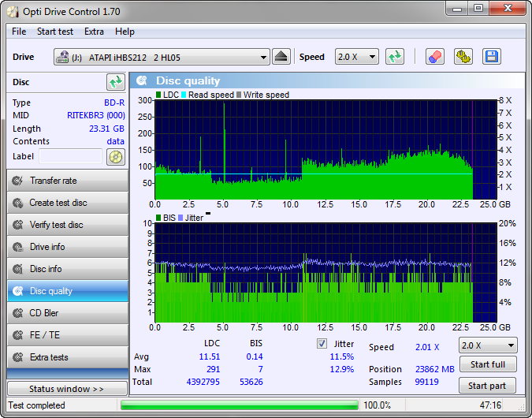Image resolution: width=532 pixels, height=418 pixels.
Task: Open the CD Bler panel
Action: [x=68, y=313]
